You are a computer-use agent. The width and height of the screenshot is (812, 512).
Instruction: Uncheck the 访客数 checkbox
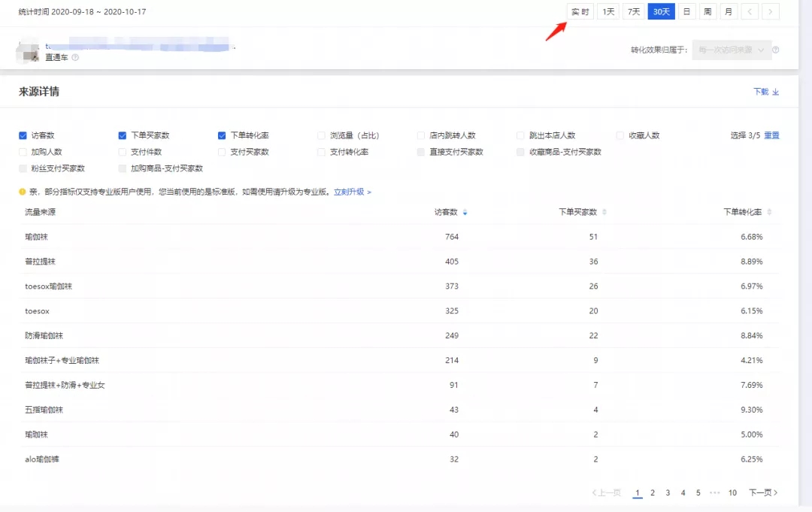[23, 136]
